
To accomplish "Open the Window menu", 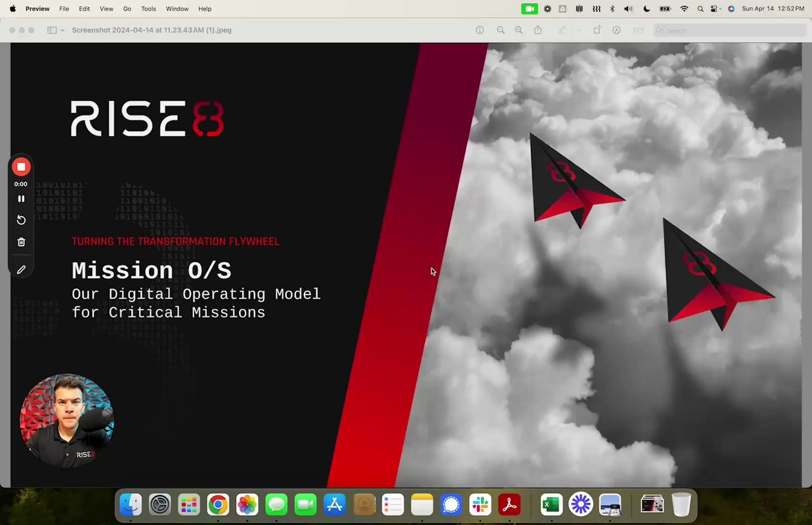I will (177, 9).
